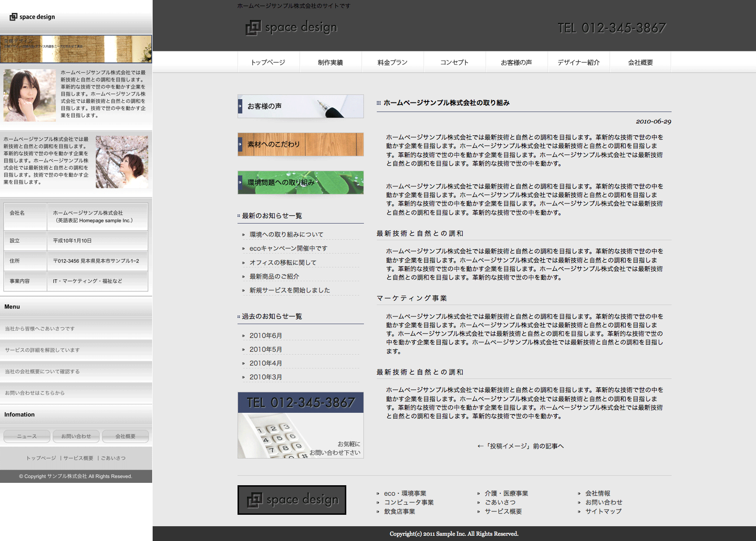Click the mobile space design logo
This screenshot has width=756, height=541.
[x=32, y=17]
